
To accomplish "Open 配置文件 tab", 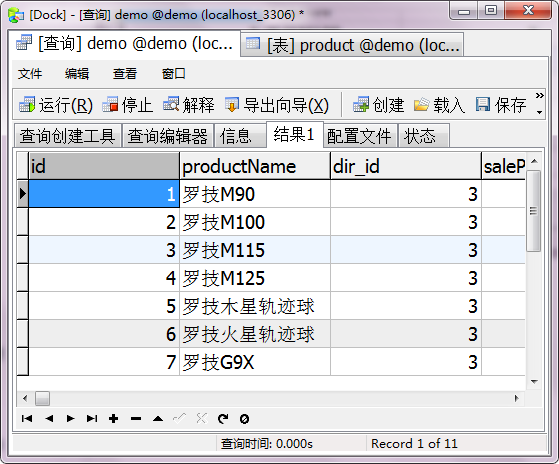I will [x=360, y=136].
